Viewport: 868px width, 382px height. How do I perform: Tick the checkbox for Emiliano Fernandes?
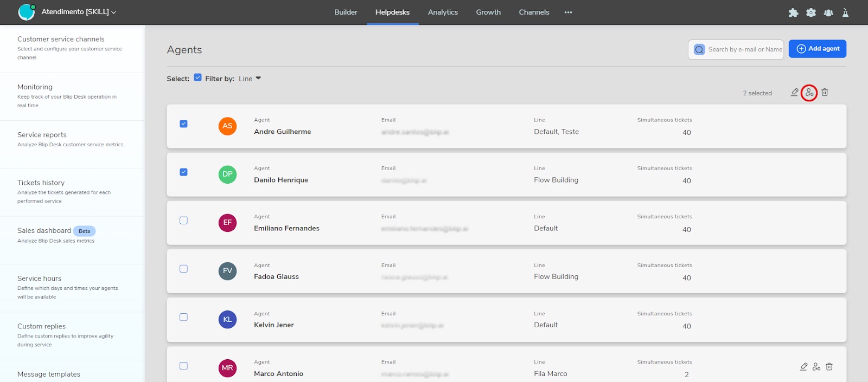tap(183, 221)
